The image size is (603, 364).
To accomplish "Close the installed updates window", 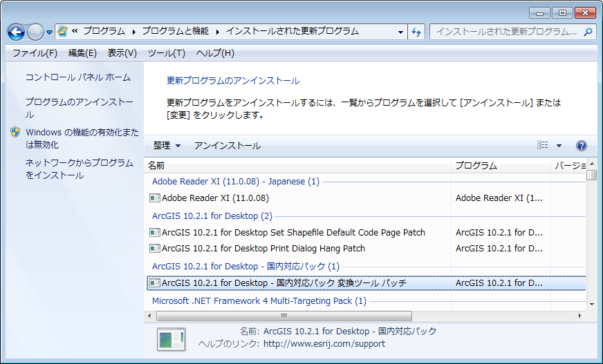I will [x=585, y=13].
